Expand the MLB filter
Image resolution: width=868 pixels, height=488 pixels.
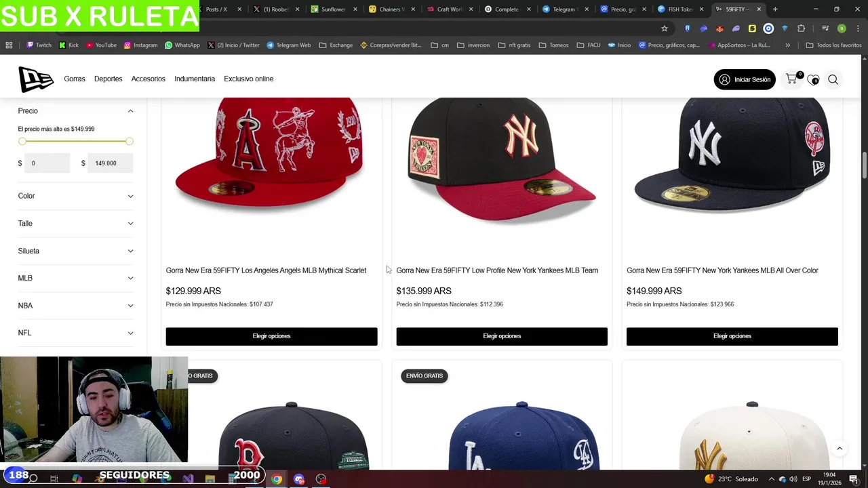76,278
